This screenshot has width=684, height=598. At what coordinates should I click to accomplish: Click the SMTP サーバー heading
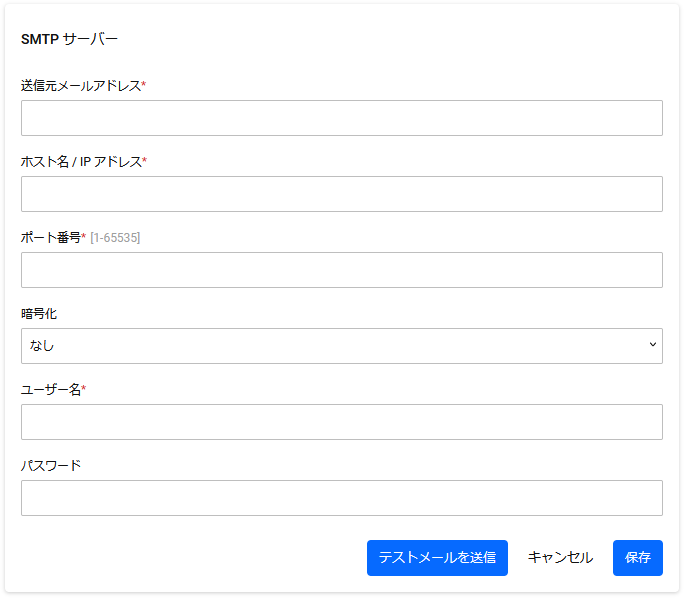[69, 39]
